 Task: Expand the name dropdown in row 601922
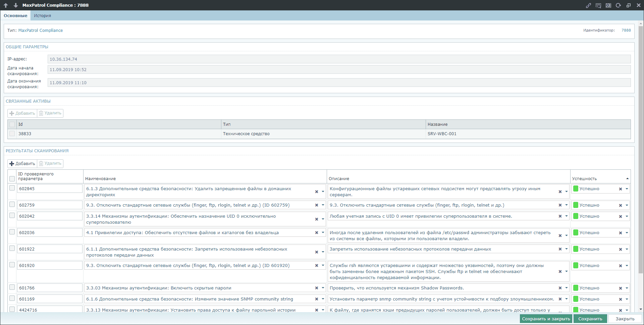point(323,252)
